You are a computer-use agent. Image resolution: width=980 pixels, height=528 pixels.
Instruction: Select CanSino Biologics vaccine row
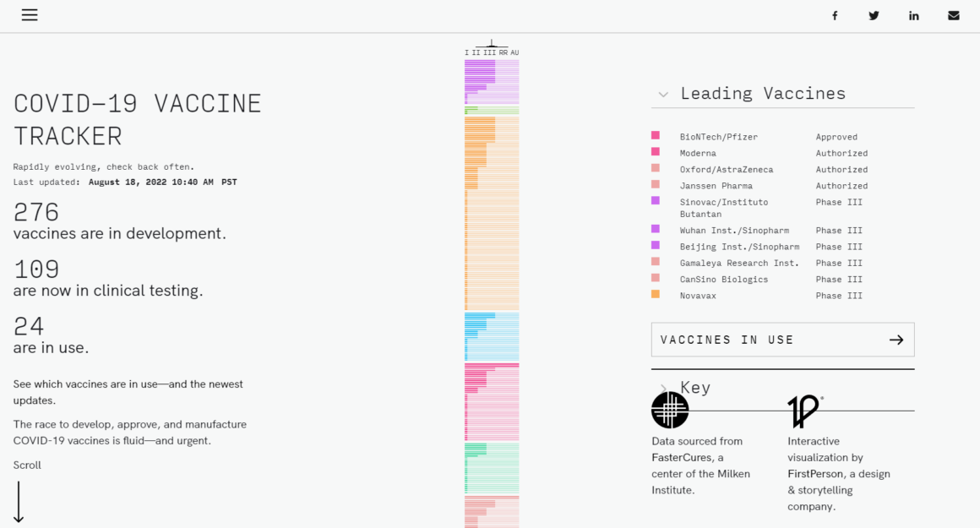782,280
